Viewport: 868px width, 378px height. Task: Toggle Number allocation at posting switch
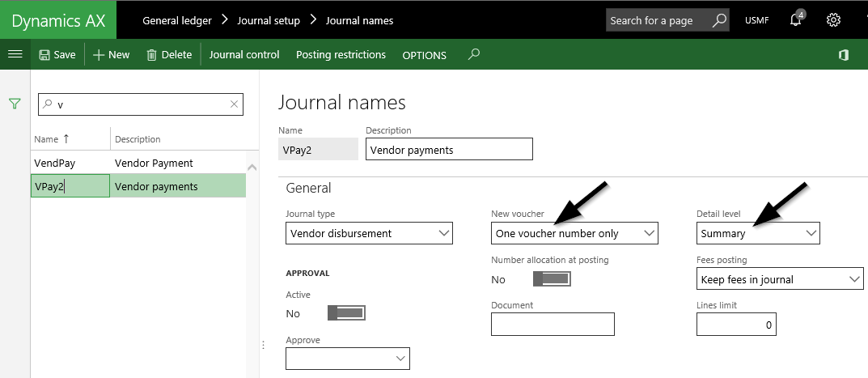click(552, 279)
